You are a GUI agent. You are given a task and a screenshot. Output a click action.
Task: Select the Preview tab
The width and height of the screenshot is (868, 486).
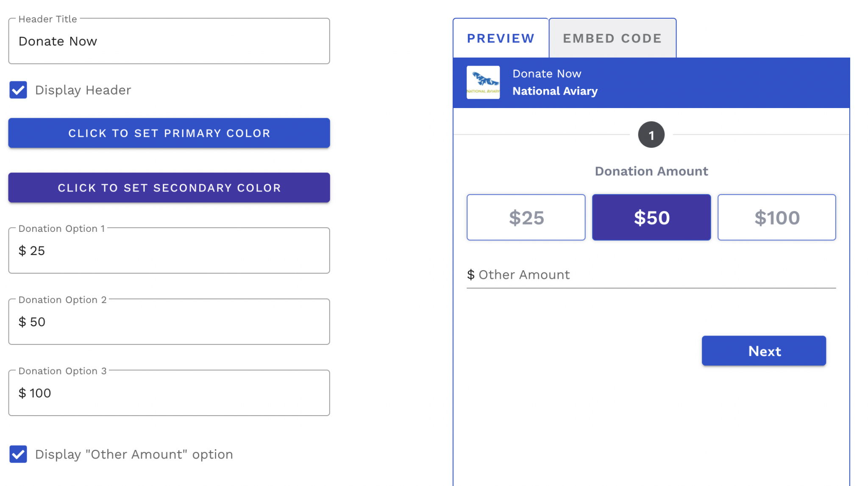[x=501, y=38]
